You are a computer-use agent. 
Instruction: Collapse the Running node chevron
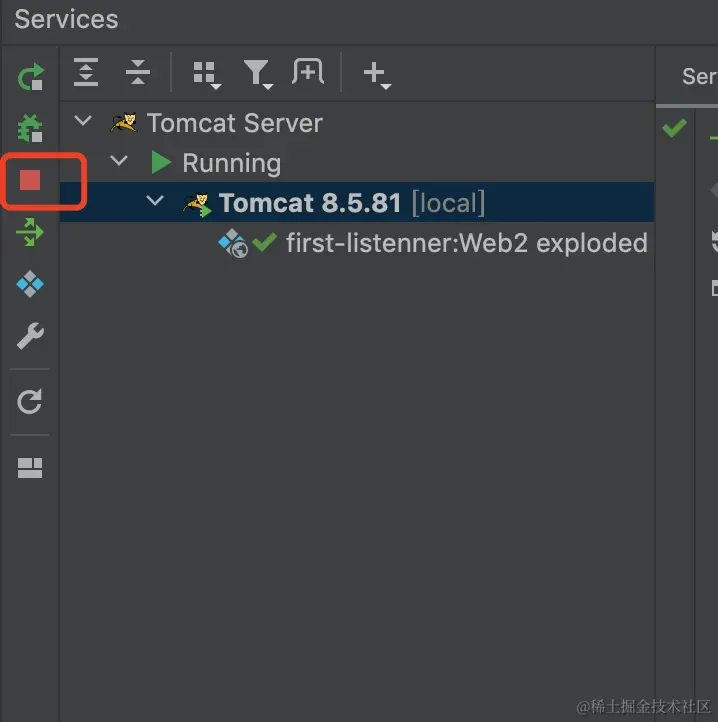(119, 161)
